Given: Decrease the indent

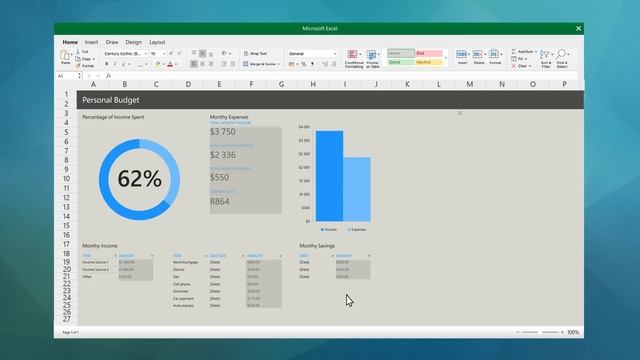Looking at the screenshot, I should click(224, 64).
